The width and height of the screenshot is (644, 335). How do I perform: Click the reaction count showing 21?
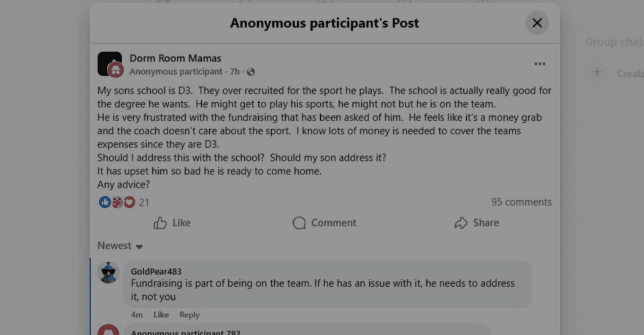coord(144,202)
